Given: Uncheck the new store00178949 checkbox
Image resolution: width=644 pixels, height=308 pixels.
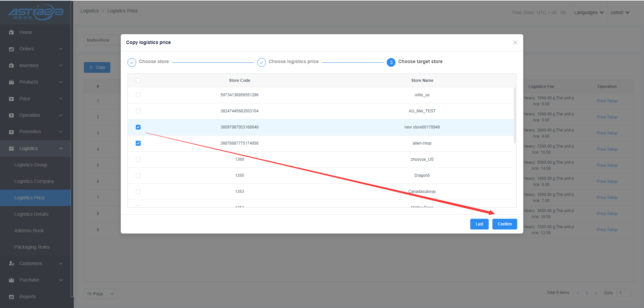Looking at the screenshot, I should pyautogui.click(x=138, y=127).
